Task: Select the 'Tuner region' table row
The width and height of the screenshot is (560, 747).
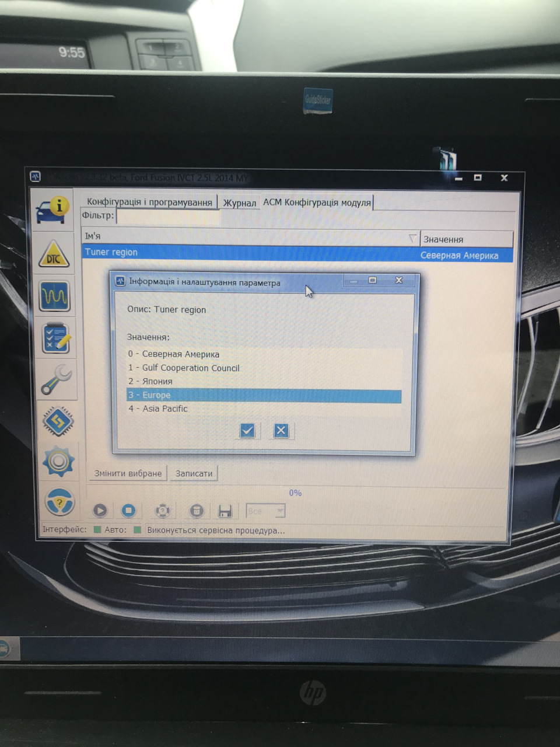Action: (297, 254)
